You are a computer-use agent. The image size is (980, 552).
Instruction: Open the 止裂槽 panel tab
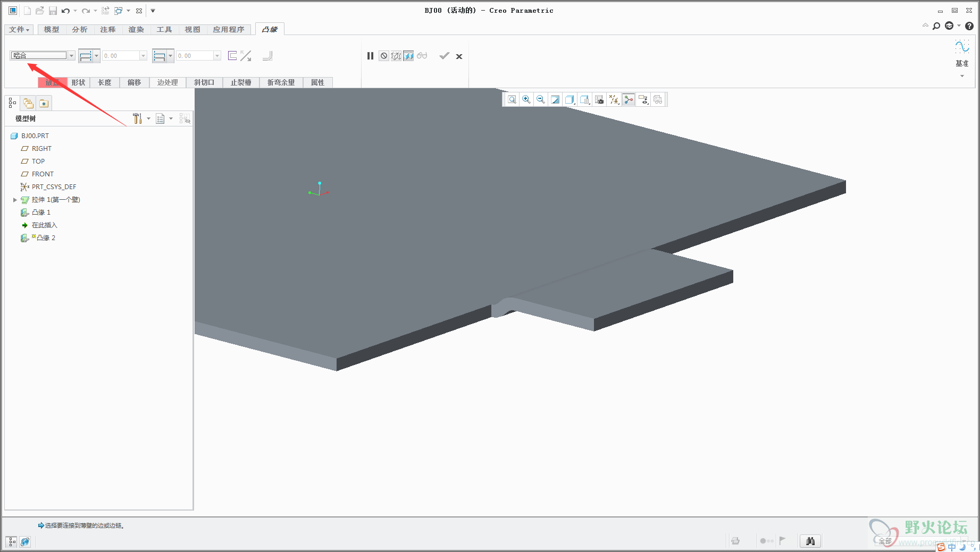click(x=241, y=82)
